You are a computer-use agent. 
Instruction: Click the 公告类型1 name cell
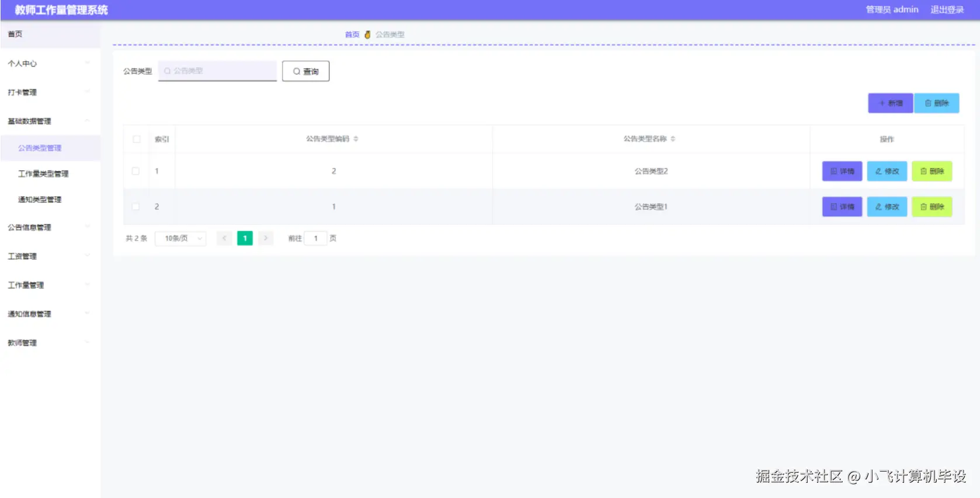point(651,207)
